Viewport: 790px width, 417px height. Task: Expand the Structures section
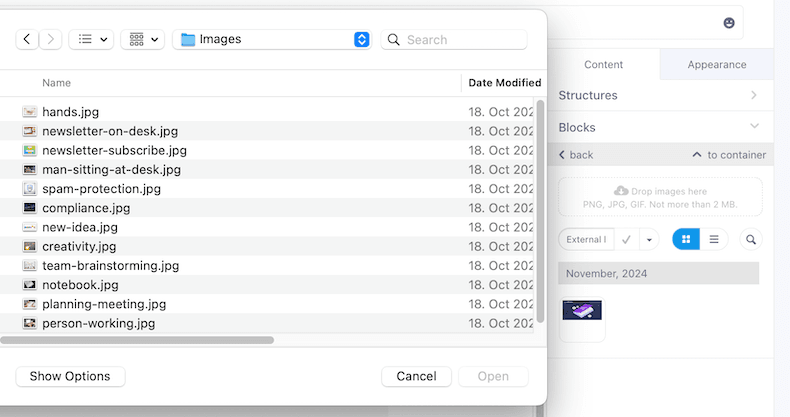(x=661, y=95)
